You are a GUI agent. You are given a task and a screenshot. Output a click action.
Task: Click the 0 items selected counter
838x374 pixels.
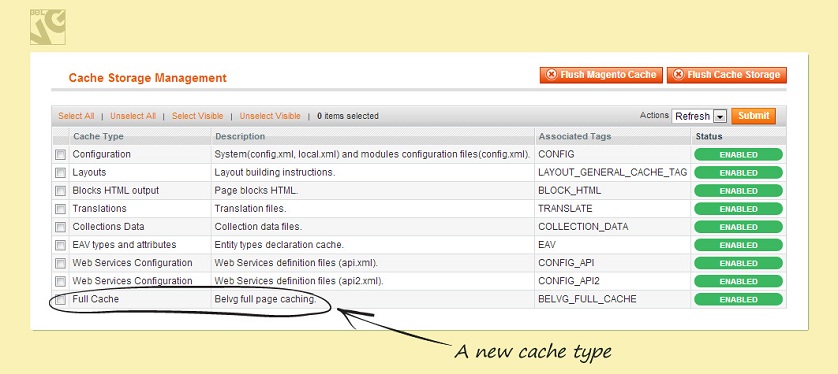(348, 116)
